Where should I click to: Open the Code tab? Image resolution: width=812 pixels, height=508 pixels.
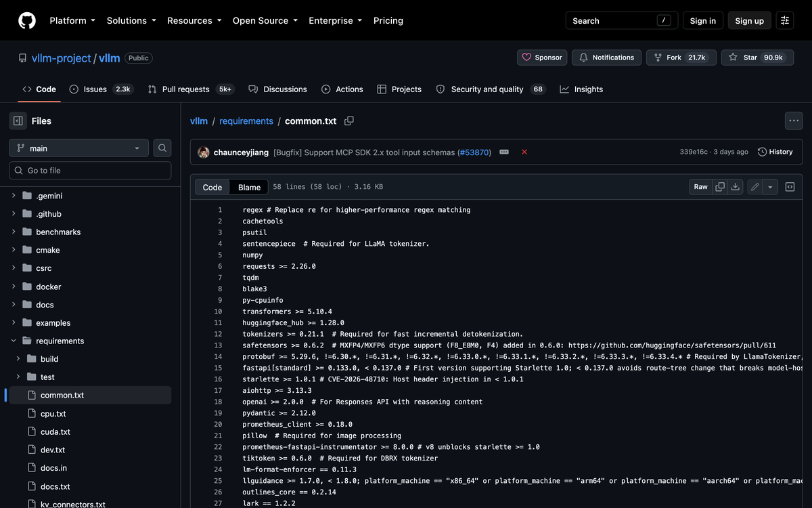click(x=39, y=89)
